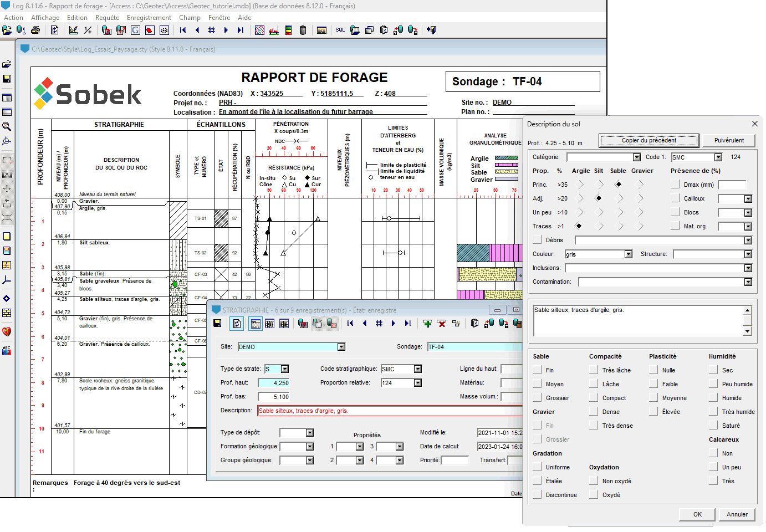Click the Prof. haut field showing 4,250
This screenshot has width=766, height=532.
point(273,383)
